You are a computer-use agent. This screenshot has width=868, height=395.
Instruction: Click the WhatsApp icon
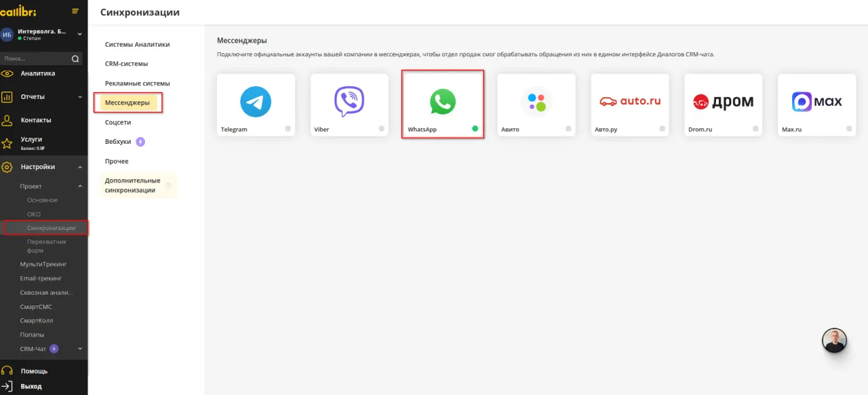tap(443, 100)
